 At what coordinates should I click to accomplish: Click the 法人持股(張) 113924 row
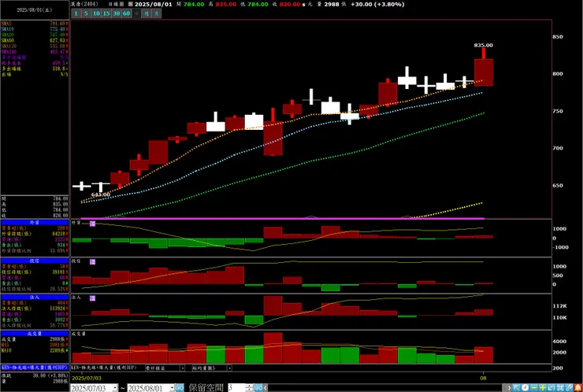[x=35, y=309]
